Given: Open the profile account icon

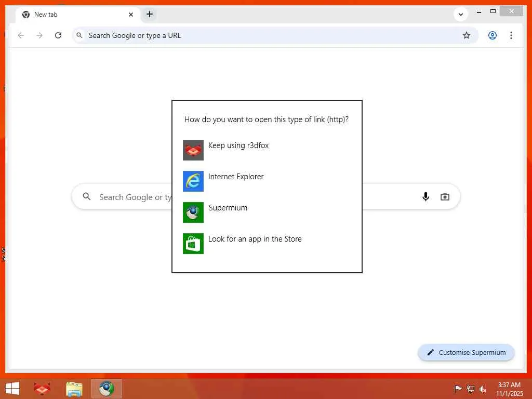Looking at the screenshot, I should pyautogui.click(x=493, y=35).
